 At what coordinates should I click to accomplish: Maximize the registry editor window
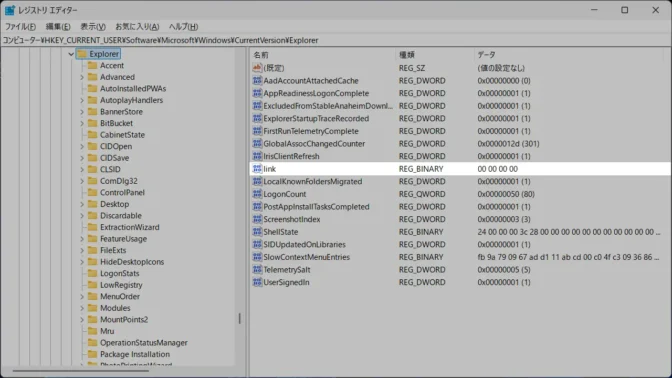625,10
